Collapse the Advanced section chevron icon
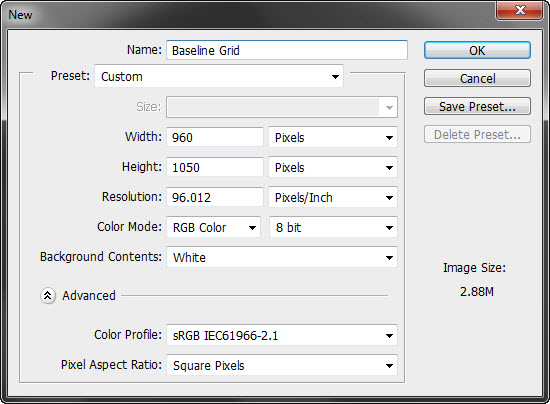 [x=48, y=296]
